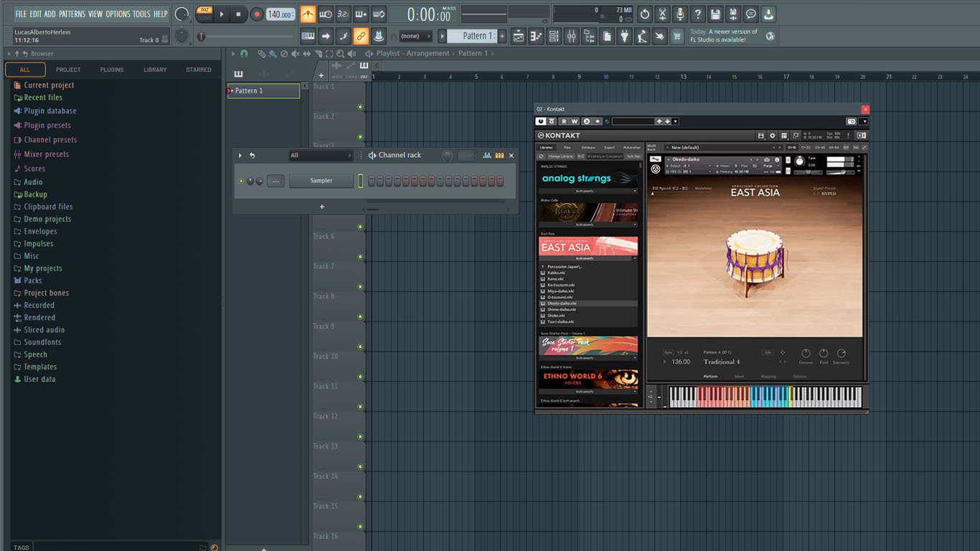
Task: Add new pattern with plus button
Action: tap(502, 36)
